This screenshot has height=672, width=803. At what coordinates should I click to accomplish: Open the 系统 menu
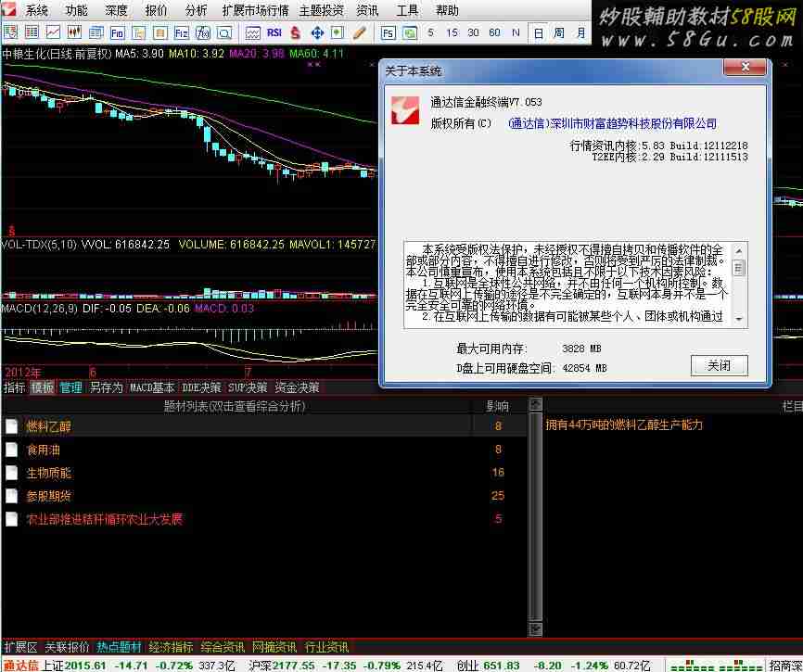pos(37,10)
